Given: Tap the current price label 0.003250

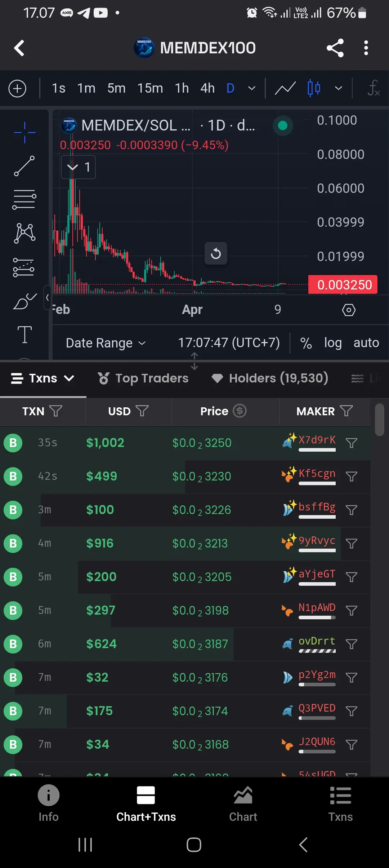Looking at the screenshot, I should pyautogui.click(x=343, y=285).
